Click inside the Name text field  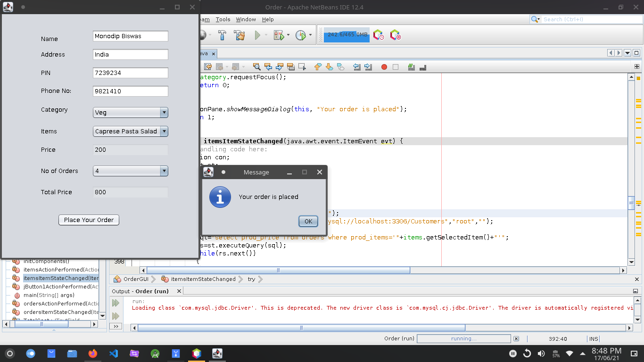[x=130, y=36]
